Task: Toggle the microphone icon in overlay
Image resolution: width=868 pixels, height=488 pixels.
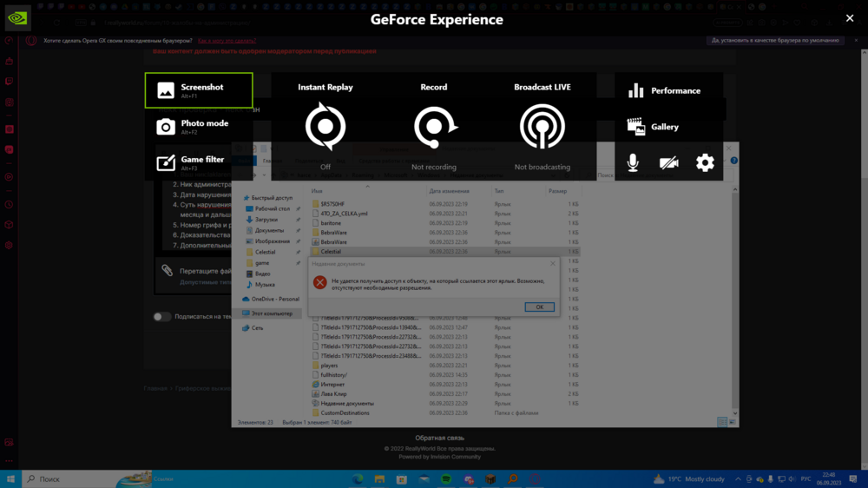Action: pyautogui.click(x=633, y=163)
